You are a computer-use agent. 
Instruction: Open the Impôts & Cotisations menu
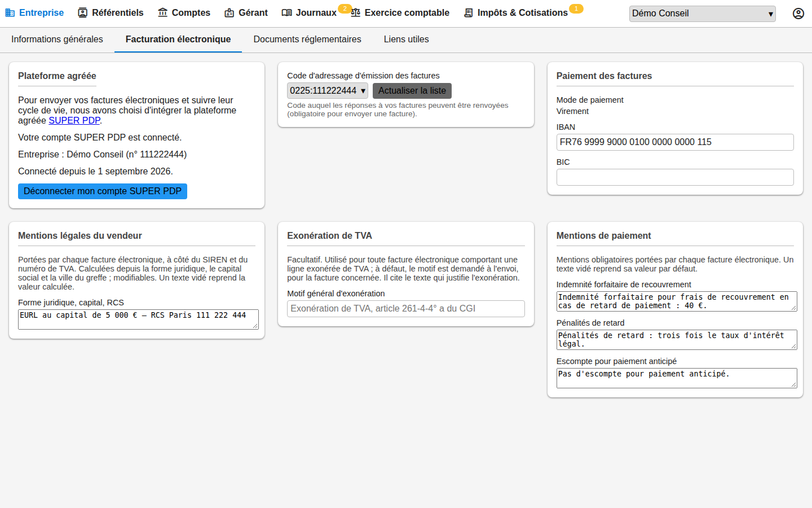515,12
